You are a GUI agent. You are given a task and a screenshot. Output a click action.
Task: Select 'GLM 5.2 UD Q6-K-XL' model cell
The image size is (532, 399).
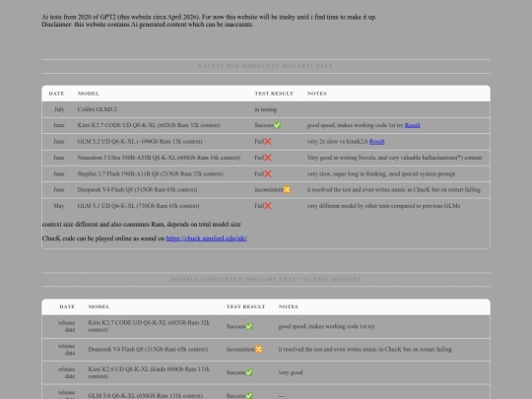140,142
